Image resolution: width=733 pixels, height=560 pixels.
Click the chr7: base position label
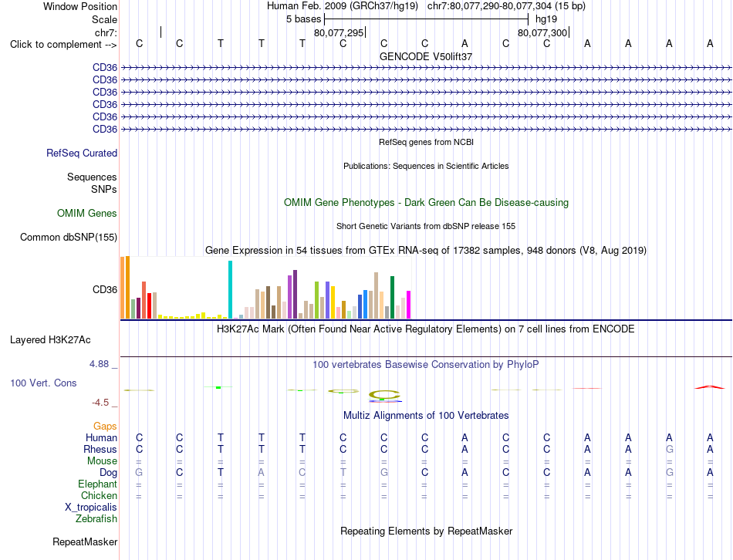tap(106, 32)
